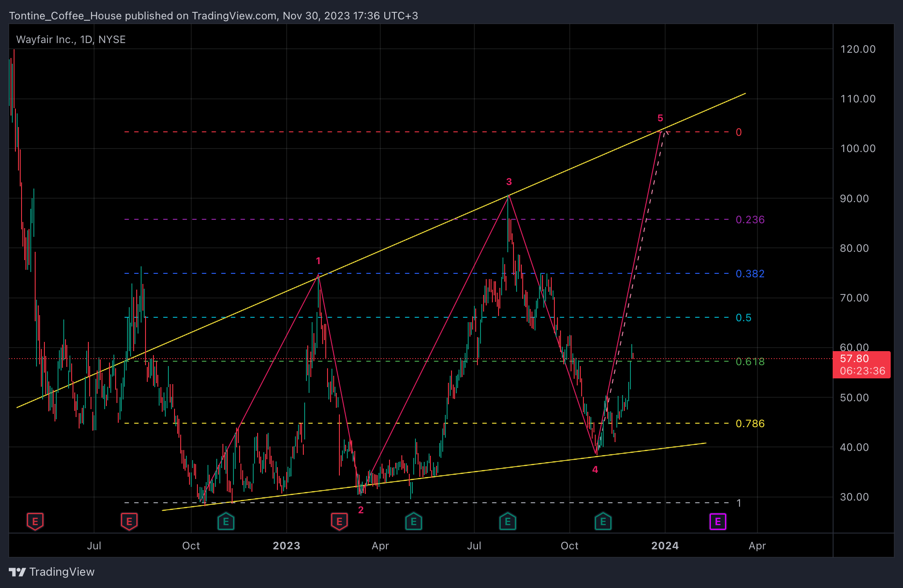
Task: Click the 2023 label on the time axis
Action: point(287,546)
